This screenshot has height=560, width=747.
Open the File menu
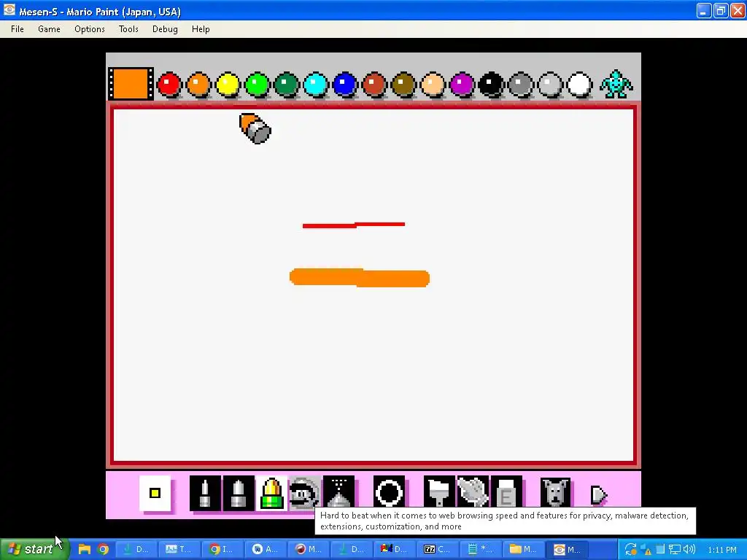tap(18, 29)
